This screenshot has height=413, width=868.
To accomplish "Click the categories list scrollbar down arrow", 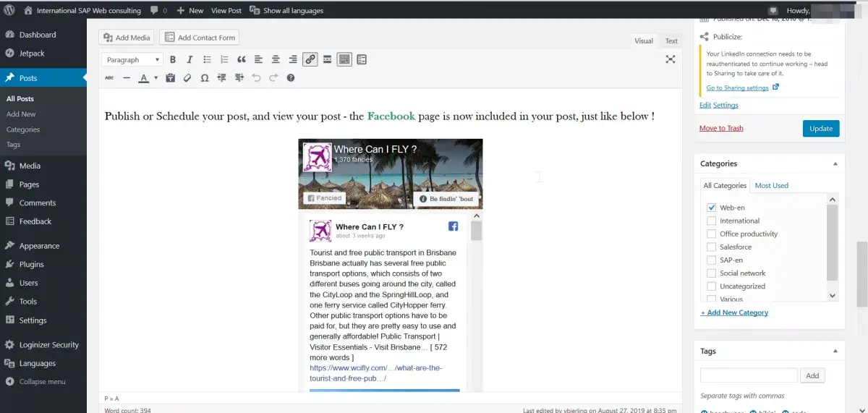I will (832, 295).
